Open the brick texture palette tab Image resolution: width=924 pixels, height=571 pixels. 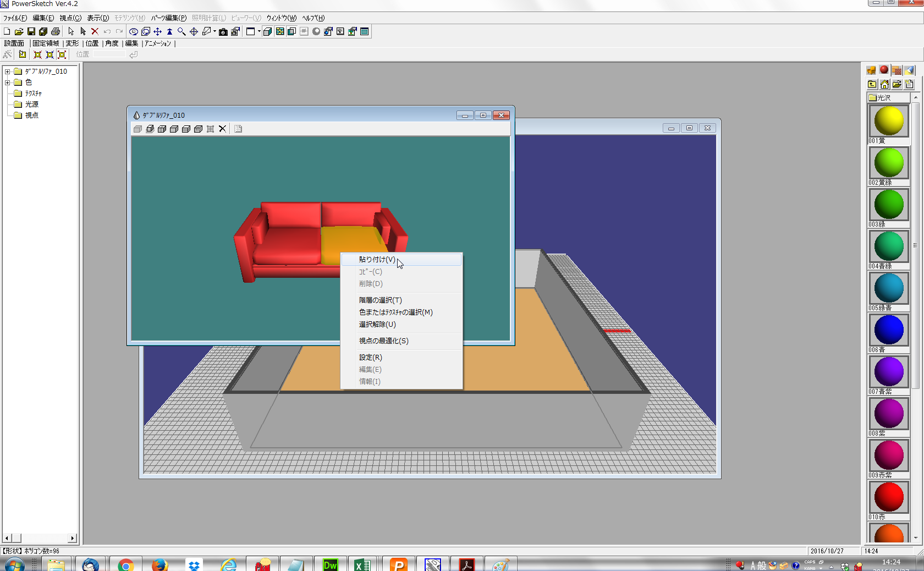(897, 70)
